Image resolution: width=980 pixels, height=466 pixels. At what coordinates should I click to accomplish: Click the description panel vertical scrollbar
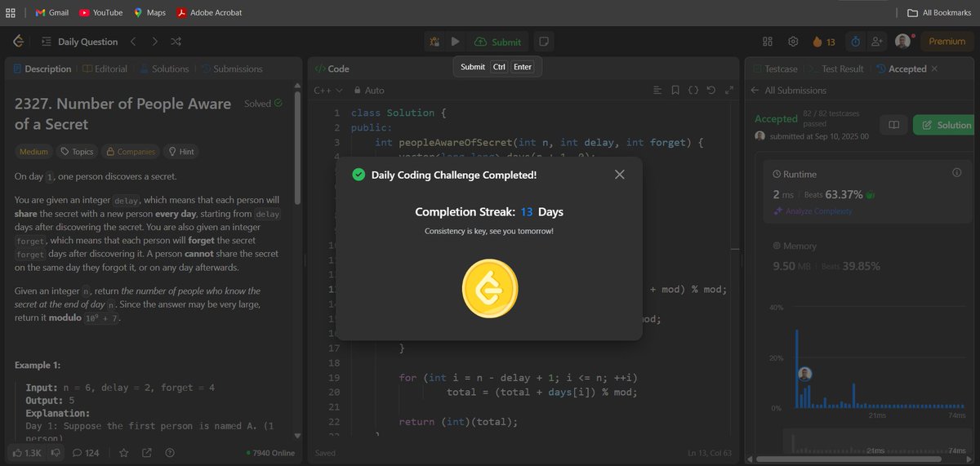297,147
